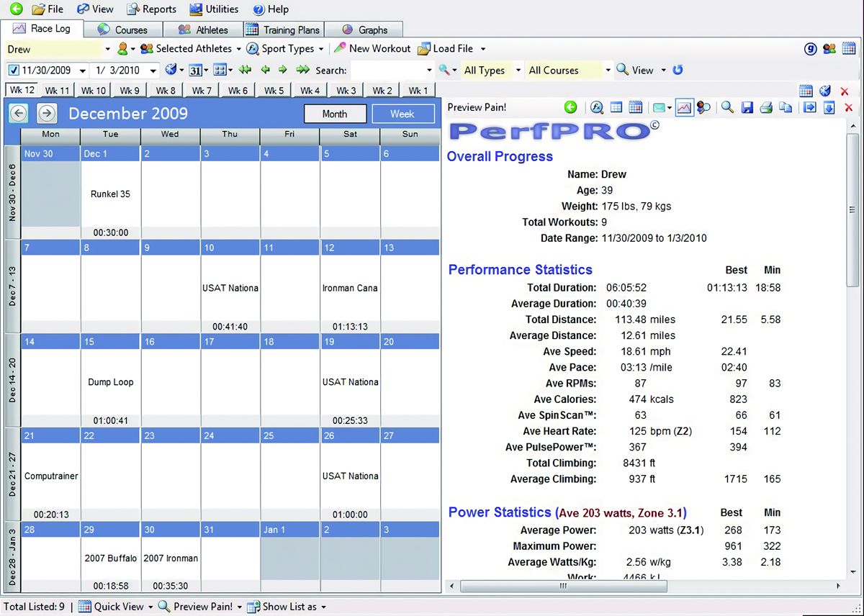Expand the 11/30/2009 start date picker
This screenshot has width=864, height=616.
82,71
